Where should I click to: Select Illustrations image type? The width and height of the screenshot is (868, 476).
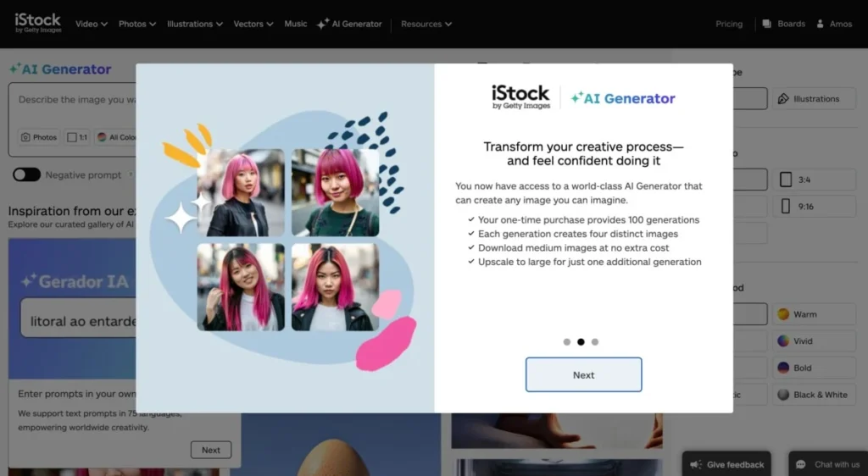tap(814, 98)
